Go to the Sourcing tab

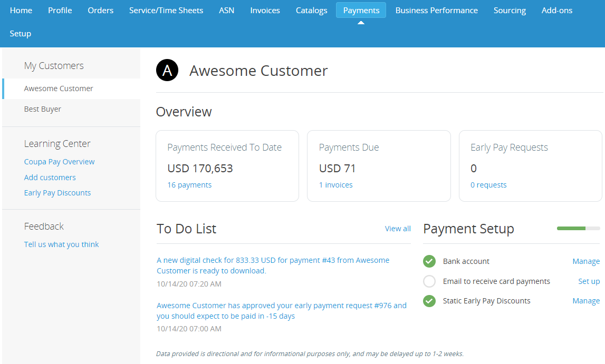coord(510,11)
